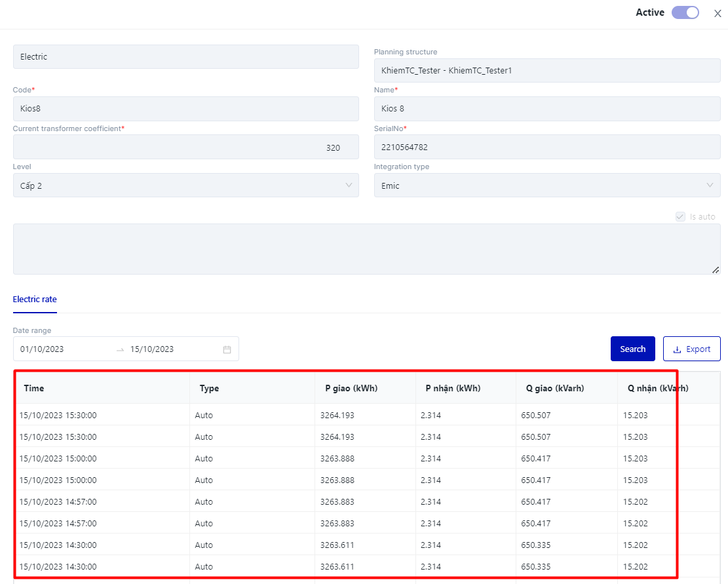The height and width of the screenshot is (584, 728).
Task: Export the electric rate data
Action: (691, 349)
